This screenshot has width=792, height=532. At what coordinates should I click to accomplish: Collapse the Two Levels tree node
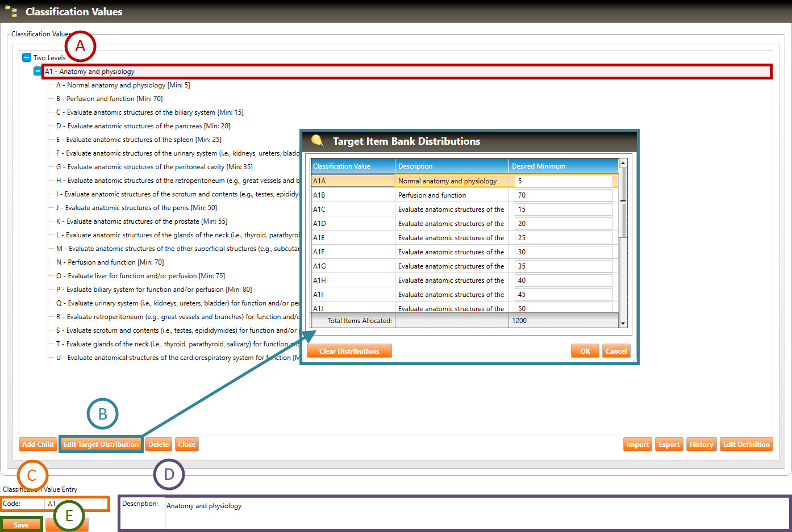[x=27, y=57]
